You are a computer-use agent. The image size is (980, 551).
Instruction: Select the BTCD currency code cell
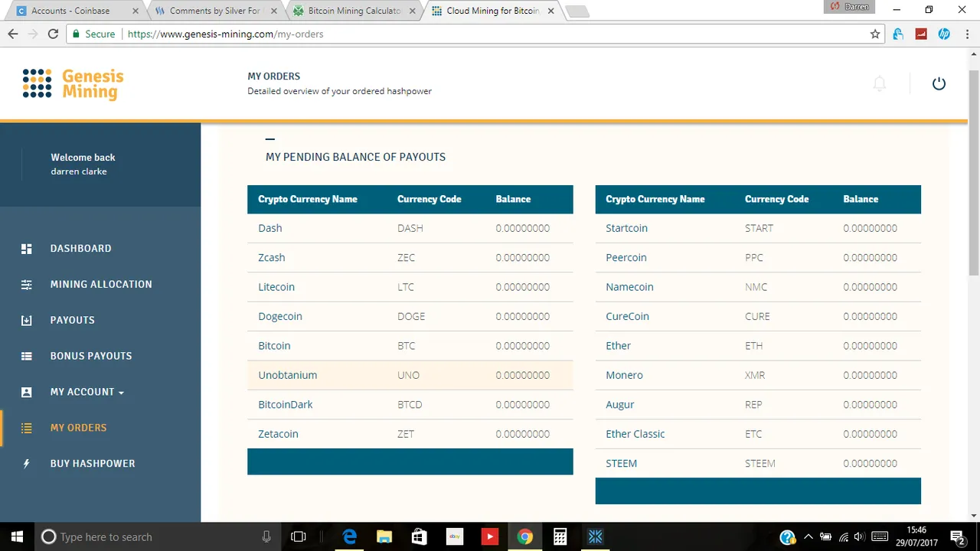(x=410, y=405)
